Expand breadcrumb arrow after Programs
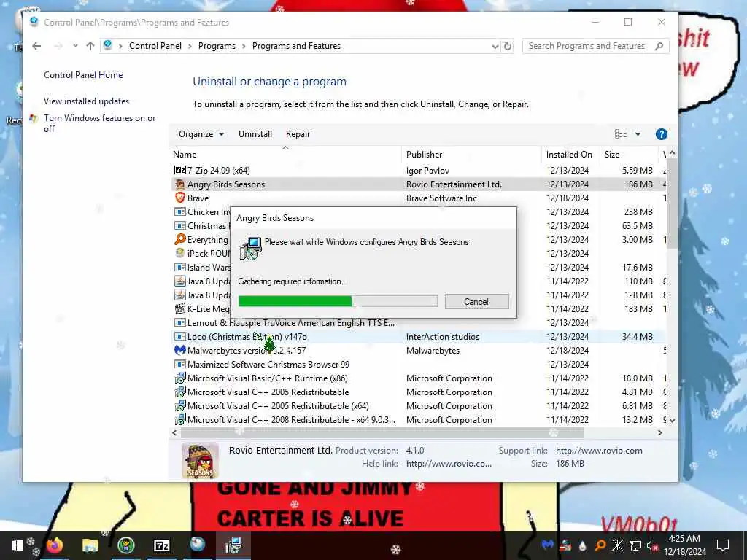 tap(244, 46)
